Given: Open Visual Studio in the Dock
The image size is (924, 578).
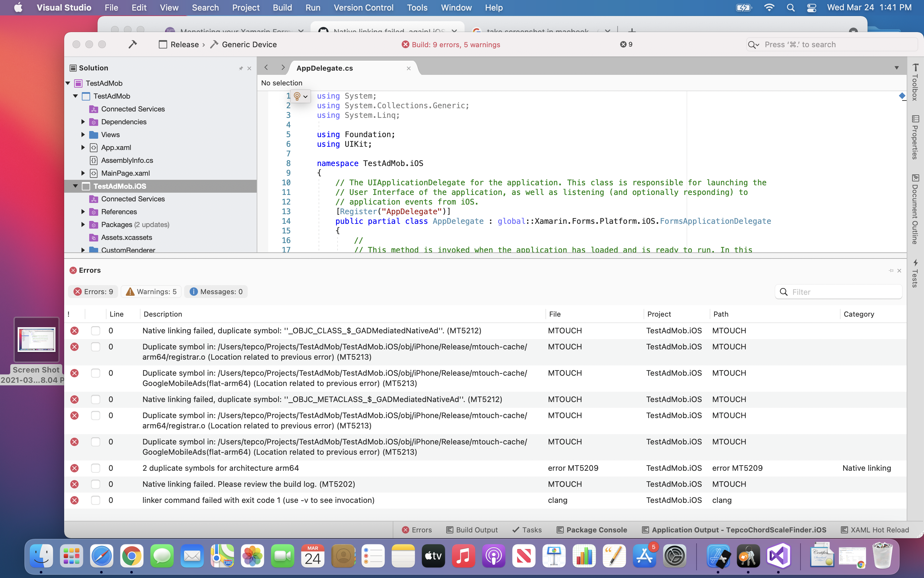Looking at the screenshot, I should pos(778,556).
